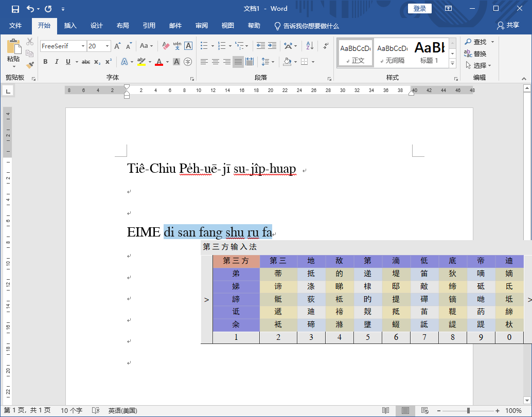This screenshot has height=417, width=532.
Task: Click the Cut scissors icon
Action: tap(30, 41)
